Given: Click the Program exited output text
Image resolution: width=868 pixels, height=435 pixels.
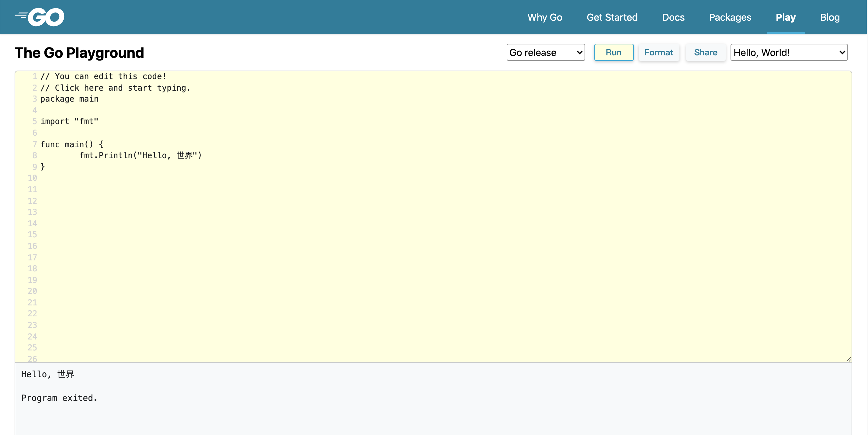Looking at the screenshot, I should pyautogui.click(x=59, y=398).
